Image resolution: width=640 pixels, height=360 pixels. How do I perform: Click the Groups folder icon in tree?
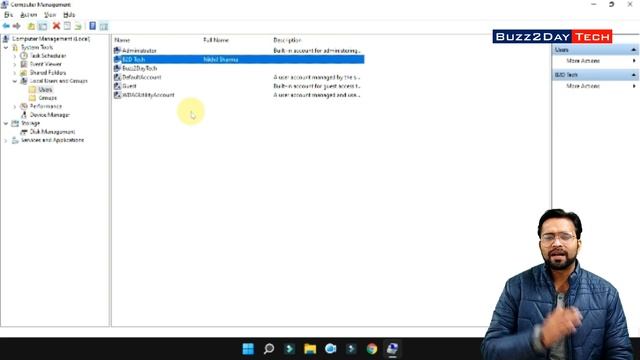pos(32,98)
